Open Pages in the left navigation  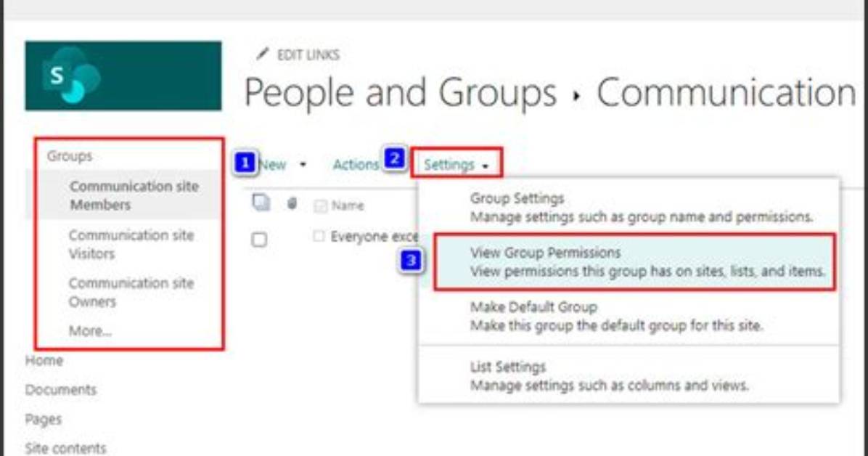pos(43,420)
